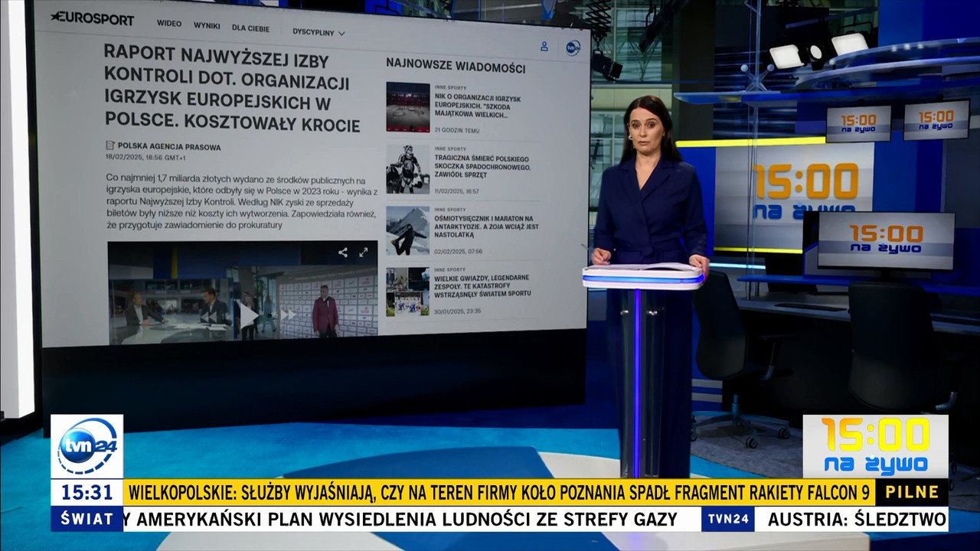The width and height of the screenshot is (980, 551).
Task: Click the Najnowsze wiadomości heading
Action: [456, 65]
